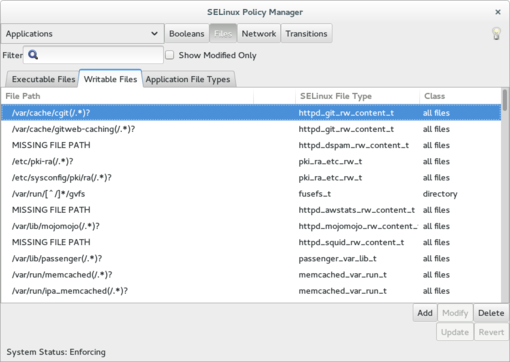Viewport: 510px width, 362px height.
Task: Click the magnifier icon in Filter field
Action: [x=33, y=55]
